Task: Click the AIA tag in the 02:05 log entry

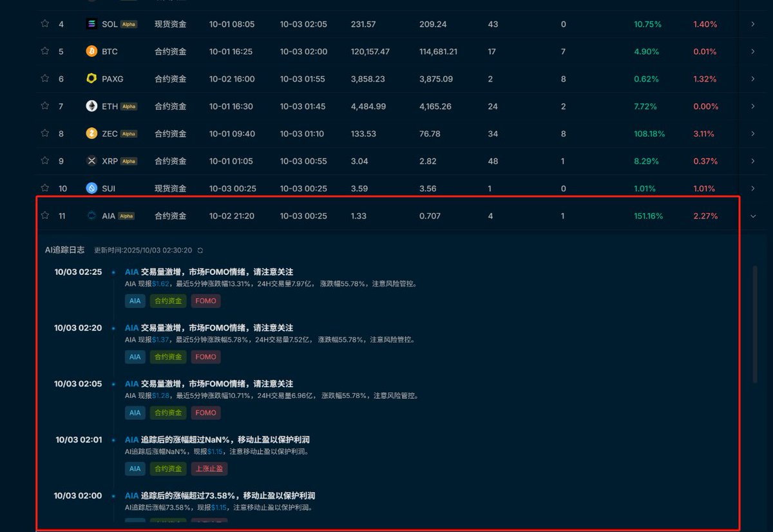Action: click(135, 413)
